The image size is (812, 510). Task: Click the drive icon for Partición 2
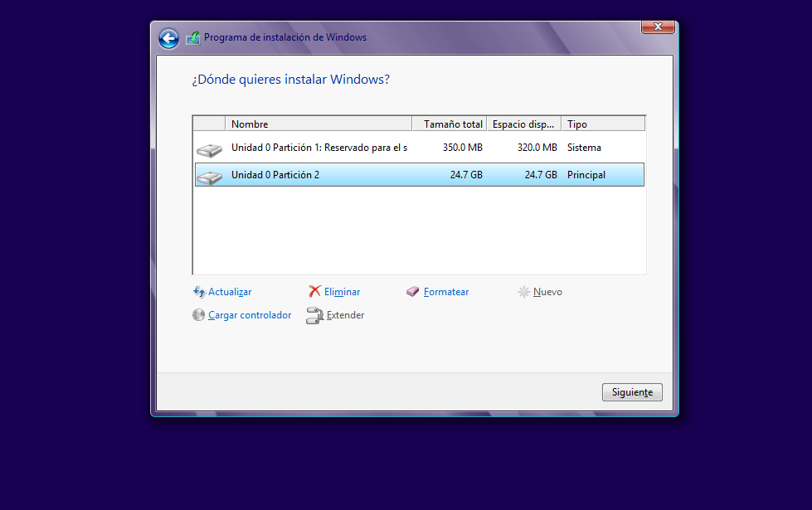coord(209,177)
